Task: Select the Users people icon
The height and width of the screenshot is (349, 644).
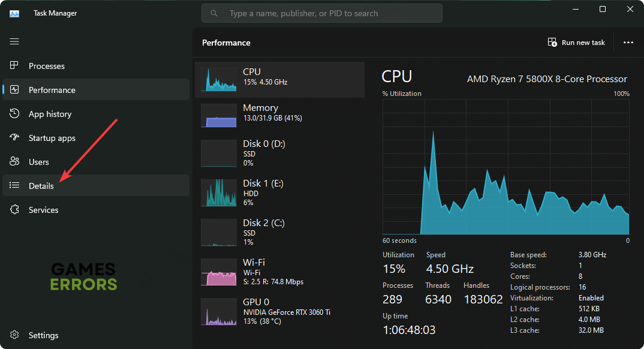Action: click(x=15, y=162)
